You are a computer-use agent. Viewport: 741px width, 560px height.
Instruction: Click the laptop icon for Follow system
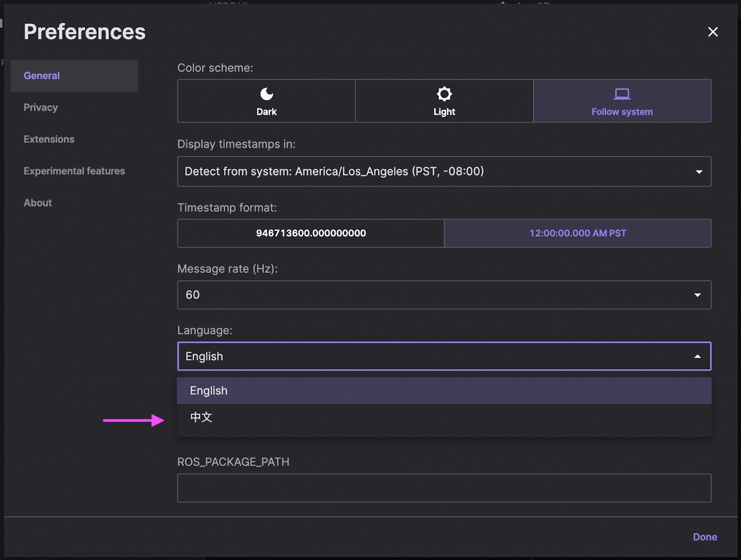(622, 94)
